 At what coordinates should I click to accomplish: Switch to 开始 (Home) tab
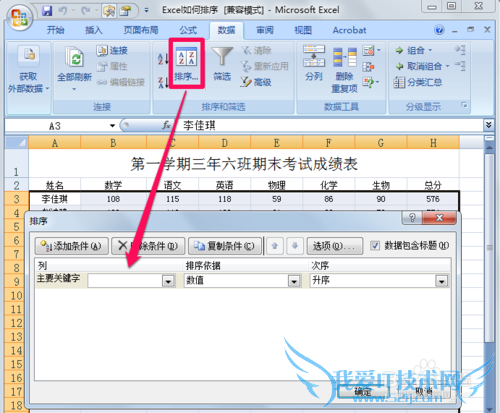pos(55,30)
